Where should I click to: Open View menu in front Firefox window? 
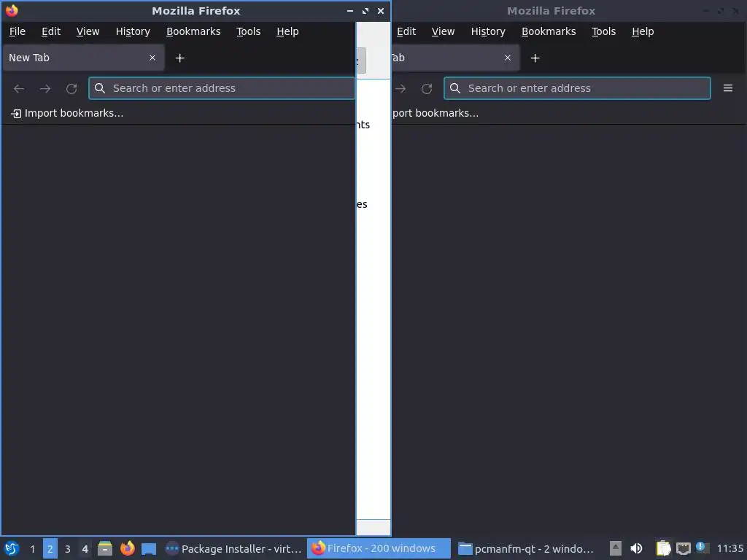(88, 31)
